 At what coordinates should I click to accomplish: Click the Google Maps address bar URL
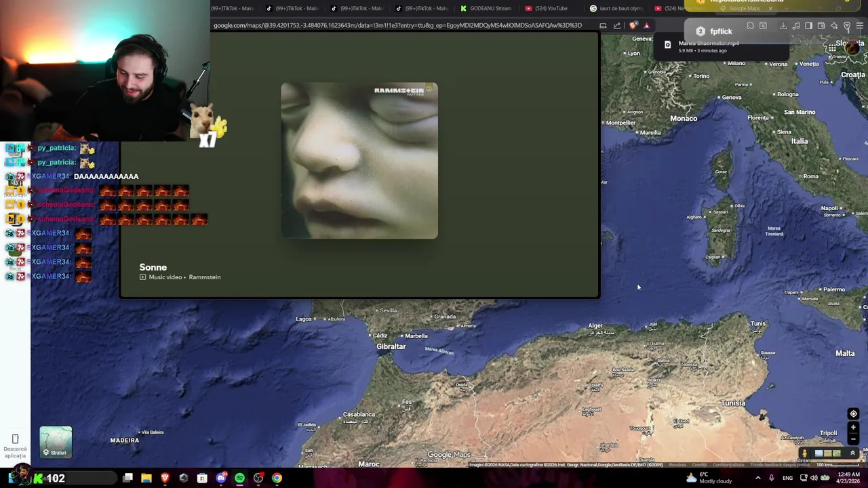[x=397, y=26]
